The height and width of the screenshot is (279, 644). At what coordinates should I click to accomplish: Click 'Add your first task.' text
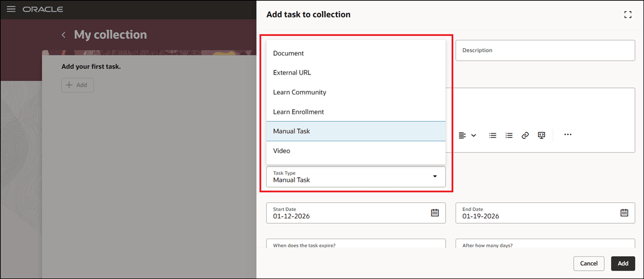(91, 66)
